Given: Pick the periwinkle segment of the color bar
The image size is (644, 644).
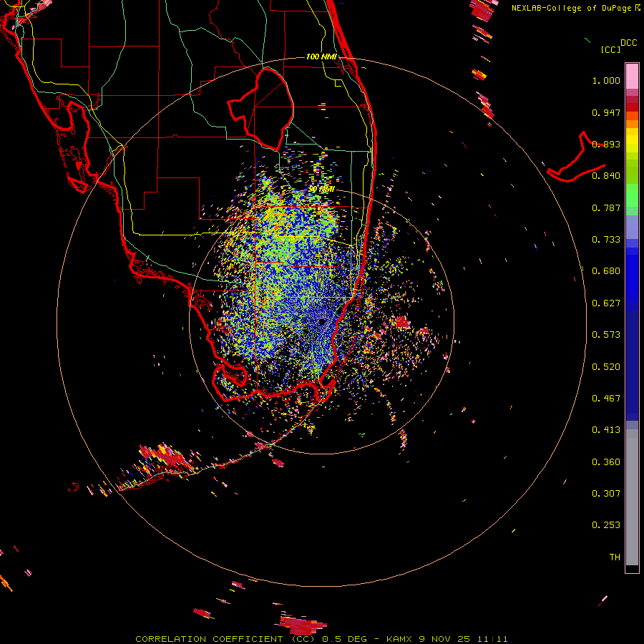Looking at the screenshot, I should (x=632, y=228).
